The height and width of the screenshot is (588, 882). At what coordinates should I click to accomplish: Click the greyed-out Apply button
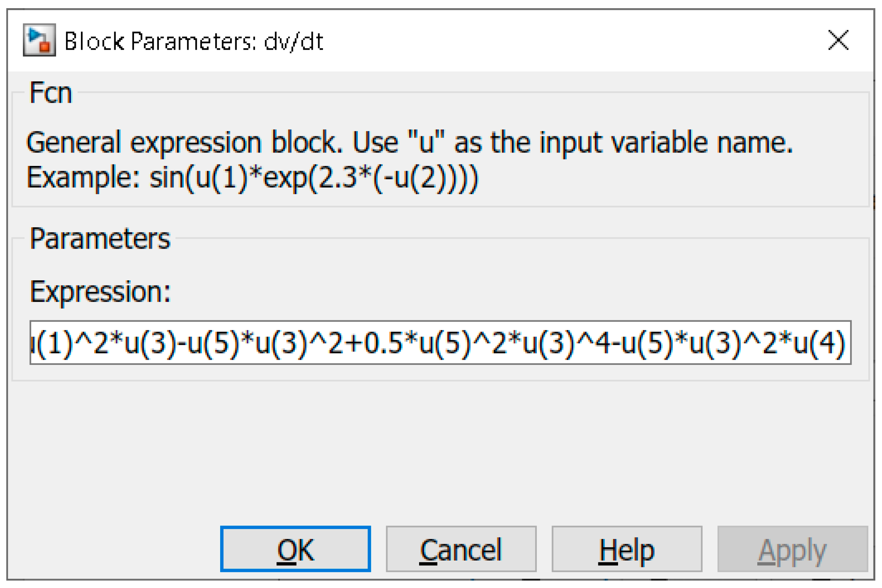click(793, 549)
